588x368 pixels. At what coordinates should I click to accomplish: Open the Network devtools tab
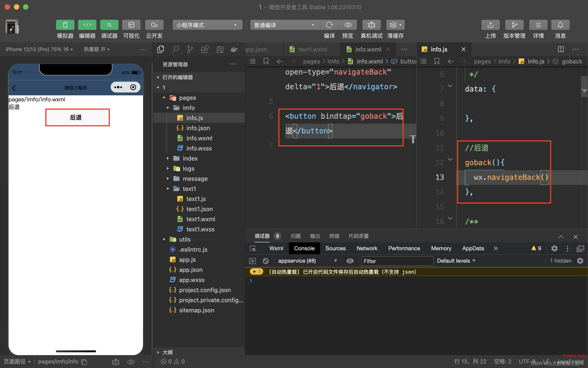[367, 248]
